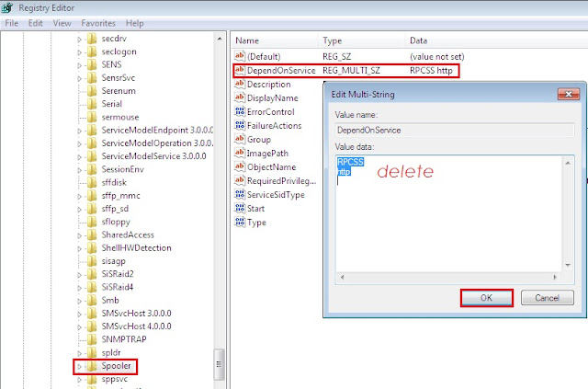
Task: Select the (Default) value string icon
Action: [240, 56]
